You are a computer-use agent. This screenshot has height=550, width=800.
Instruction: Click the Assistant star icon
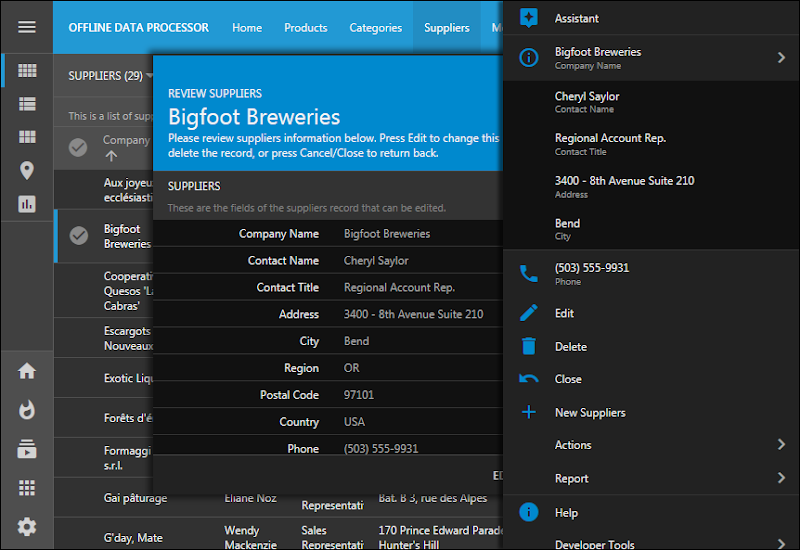coord(529,18)
